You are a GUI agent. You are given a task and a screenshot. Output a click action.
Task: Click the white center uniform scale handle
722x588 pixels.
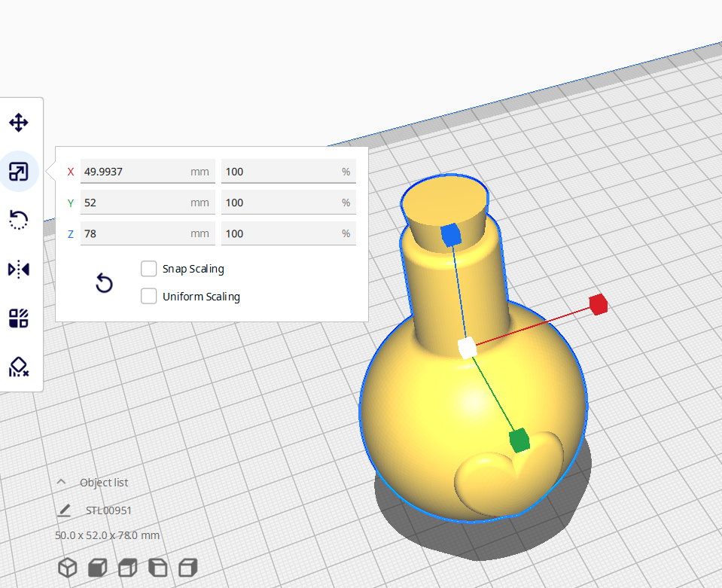pos(467,347)
